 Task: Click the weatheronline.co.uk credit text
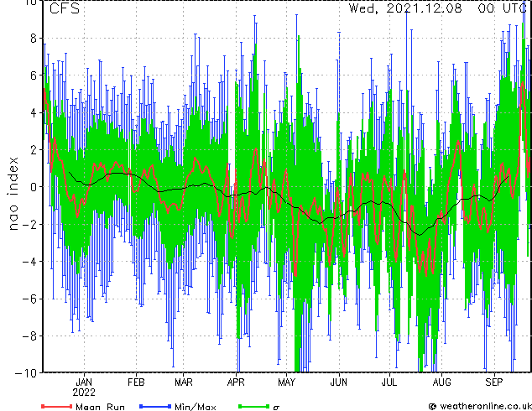pos(486,406)
